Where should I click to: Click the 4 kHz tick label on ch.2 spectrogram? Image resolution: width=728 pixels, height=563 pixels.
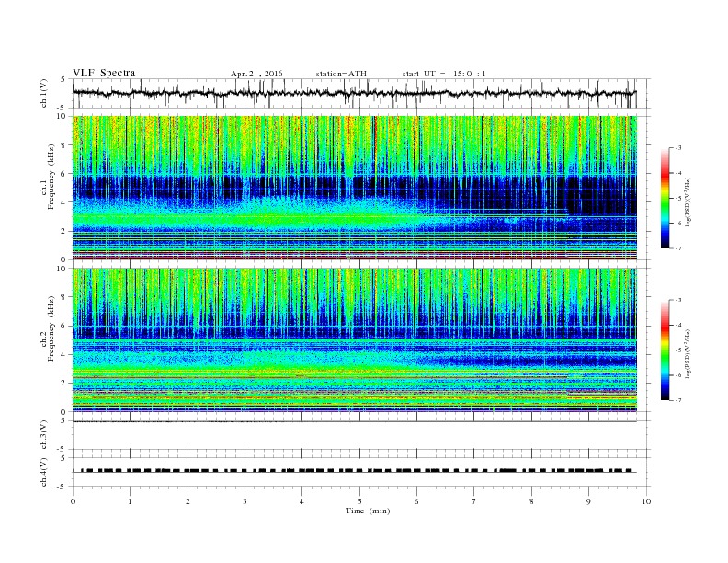[63, 355]
